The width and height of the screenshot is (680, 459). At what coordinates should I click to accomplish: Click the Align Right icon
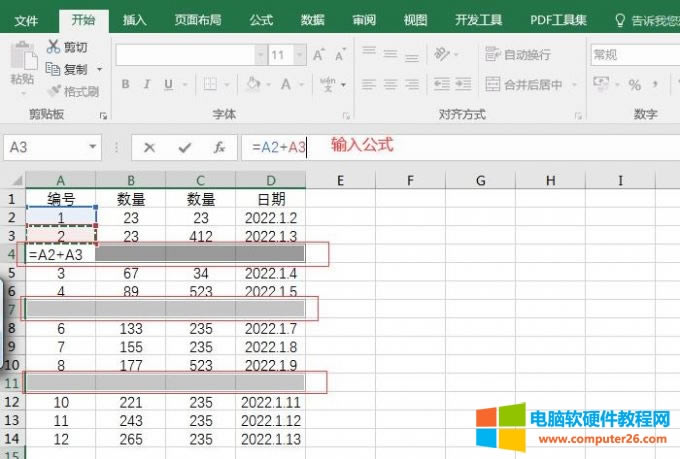tap(412, 84)
